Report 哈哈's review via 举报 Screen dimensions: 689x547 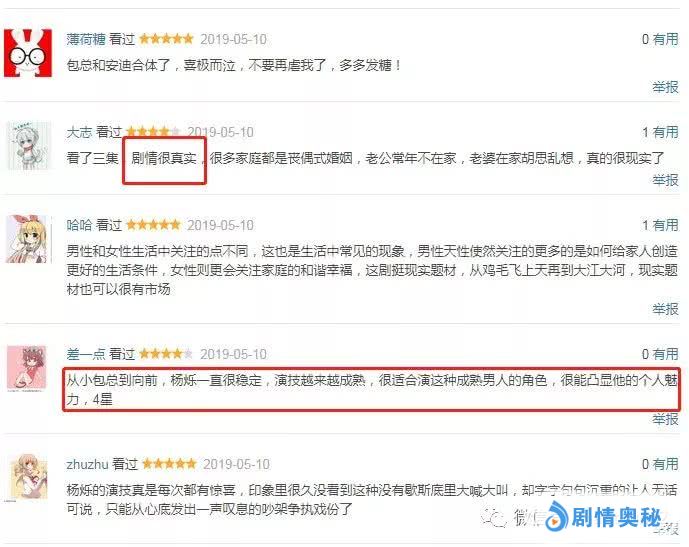[x=665, y=309]
